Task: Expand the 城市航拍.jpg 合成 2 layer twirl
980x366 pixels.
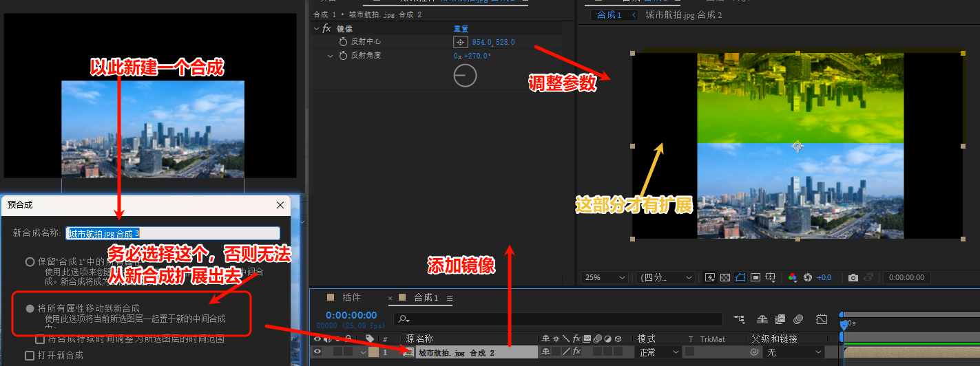Action: click(x=363, y=352)
